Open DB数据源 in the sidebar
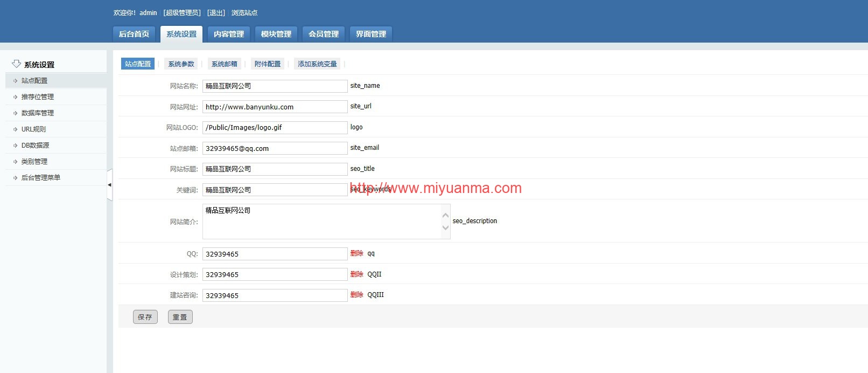The height and width of the screenshot is (373, 868). point(56,145)
